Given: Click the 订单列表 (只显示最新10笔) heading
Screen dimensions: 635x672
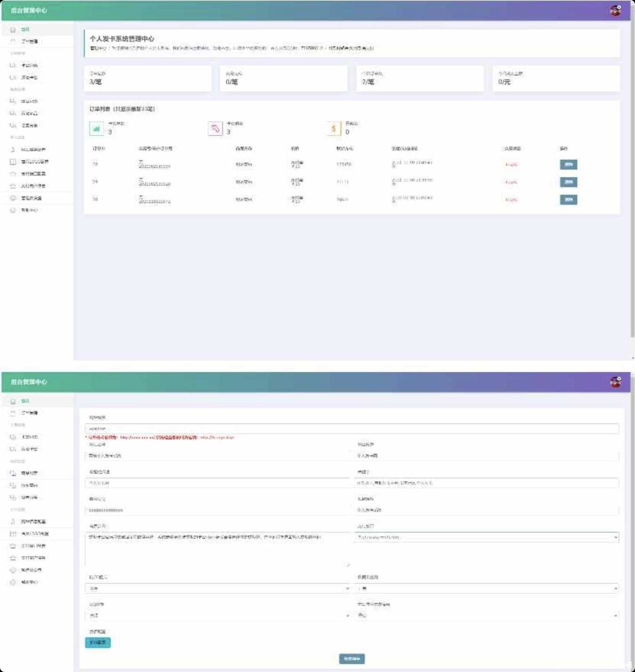Looking at the screenshot, I should tap(122, 109).
